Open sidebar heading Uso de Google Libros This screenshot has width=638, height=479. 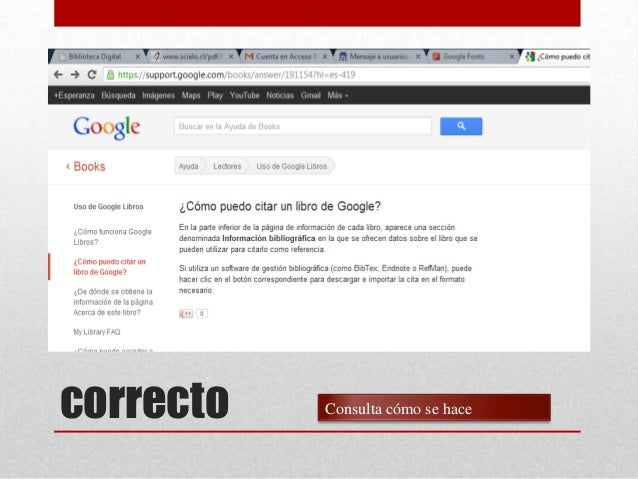click(x=109, y=207)
